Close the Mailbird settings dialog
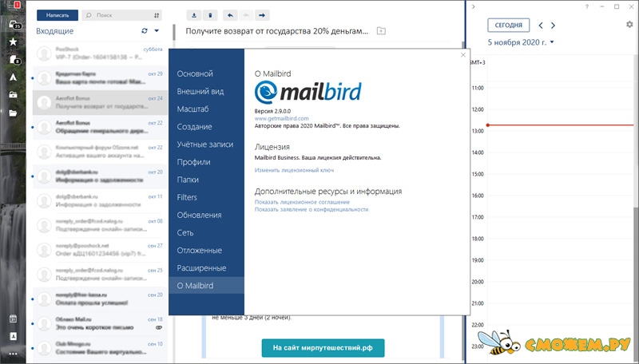 coord(463,55)
